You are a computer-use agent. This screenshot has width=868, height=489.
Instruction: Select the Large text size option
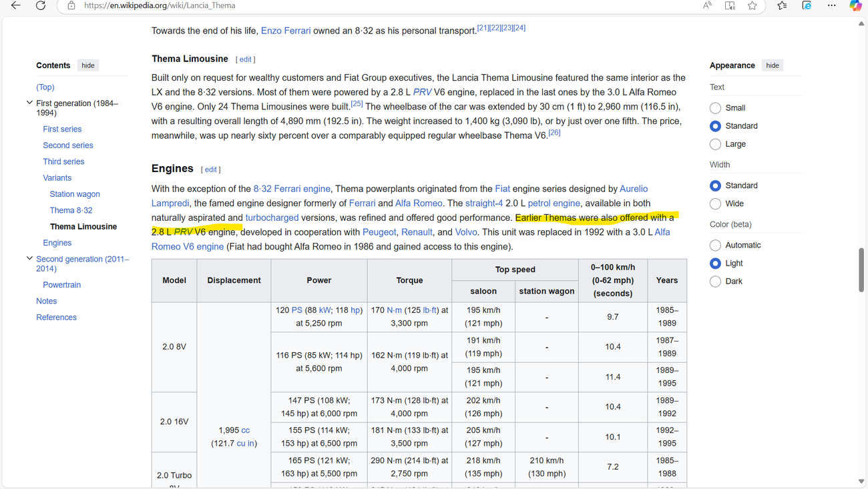[x=715, y=144]
